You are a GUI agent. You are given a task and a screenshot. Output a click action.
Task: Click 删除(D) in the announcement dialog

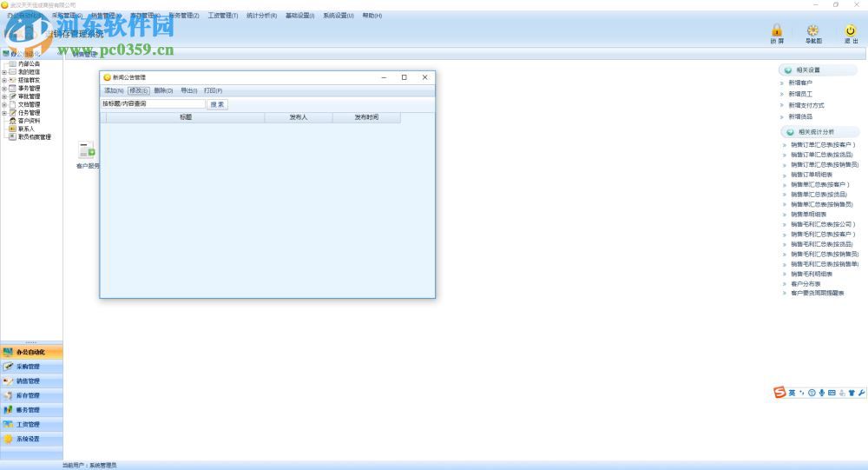coord(163,90)
